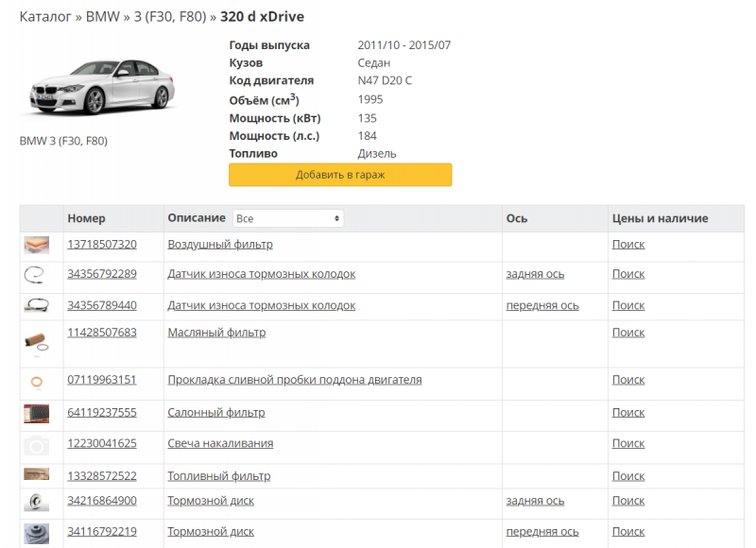The image size is (756, 548).
Task: Click Поиск for part 34216864900
Action: tap(628, 501)
